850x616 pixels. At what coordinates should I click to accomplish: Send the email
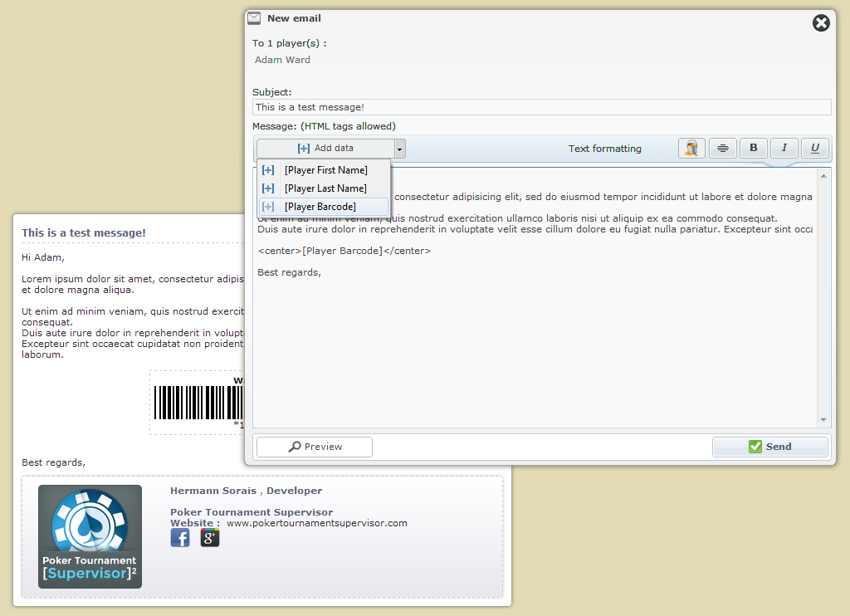[x=770, y=447]
